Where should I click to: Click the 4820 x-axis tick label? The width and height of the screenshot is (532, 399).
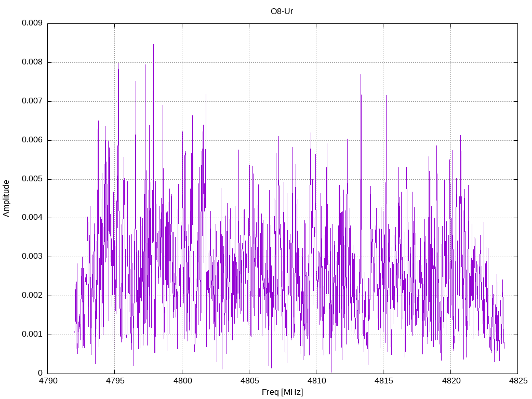coord(451,381)
